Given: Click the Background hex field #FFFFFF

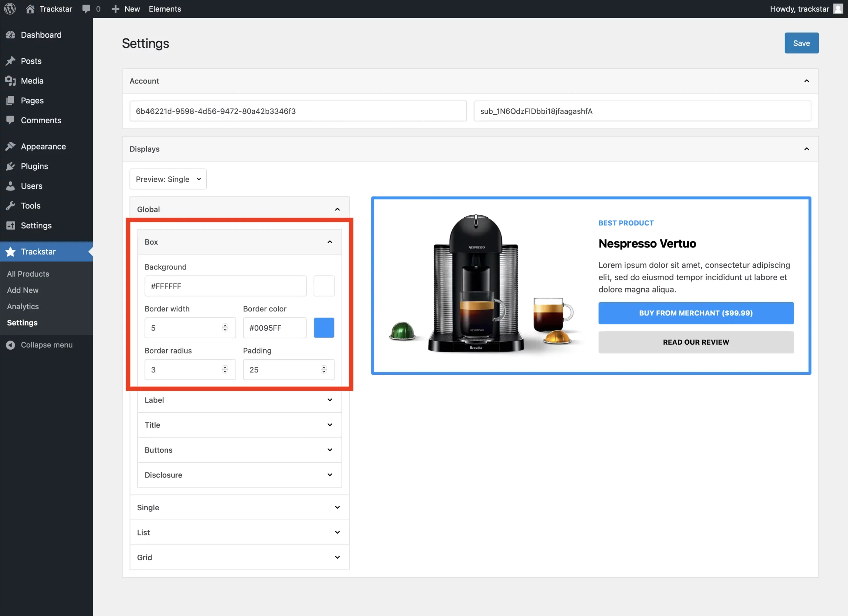Looking at the screenshot, I should (226, 286).
